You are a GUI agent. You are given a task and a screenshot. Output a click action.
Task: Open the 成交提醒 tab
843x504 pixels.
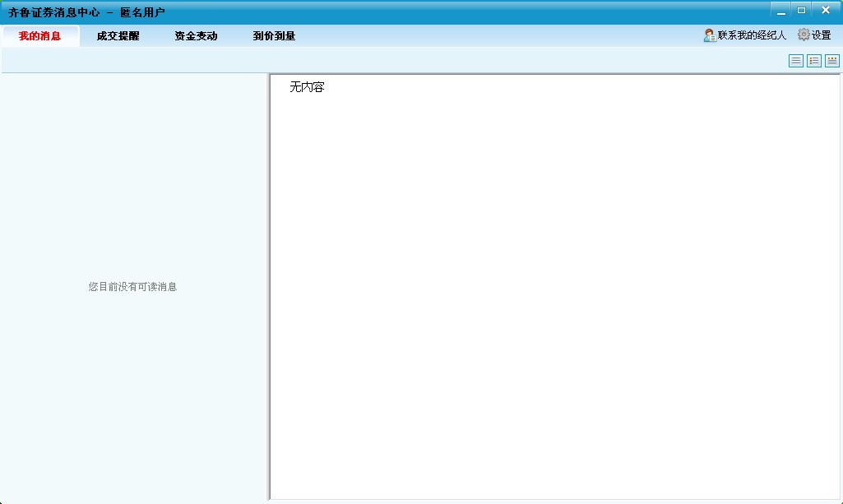[x=118, y=36]
